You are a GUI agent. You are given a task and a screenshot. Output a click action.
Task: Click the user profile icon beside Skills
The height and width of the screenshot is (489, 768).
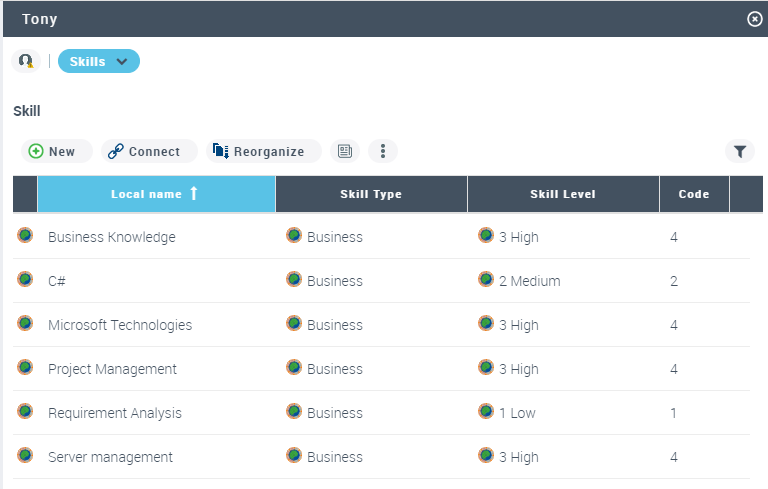[25, 61]
